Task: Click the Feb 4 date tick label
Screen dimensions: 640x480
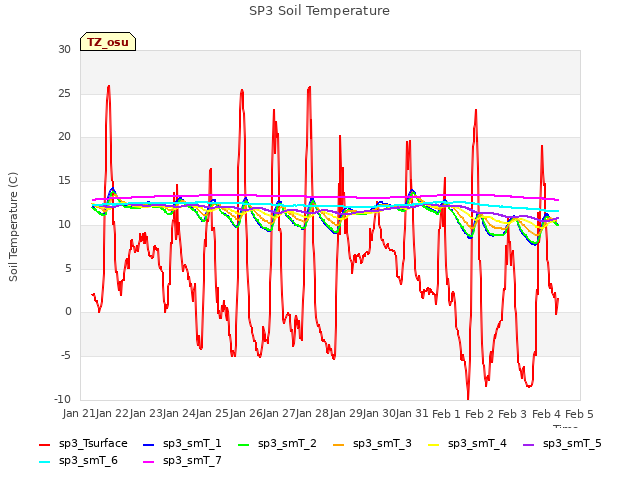Action: coord(547,414)
